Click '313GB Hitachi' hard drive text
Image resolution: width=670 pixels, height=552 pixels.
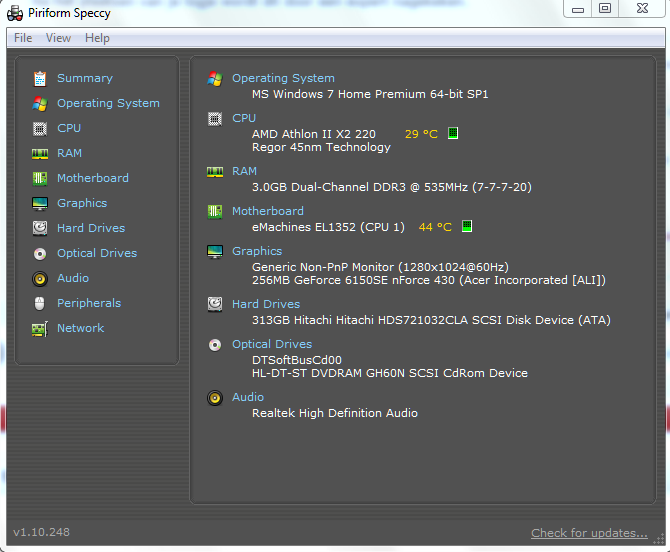pyautogui.click(x=292, y=320)
